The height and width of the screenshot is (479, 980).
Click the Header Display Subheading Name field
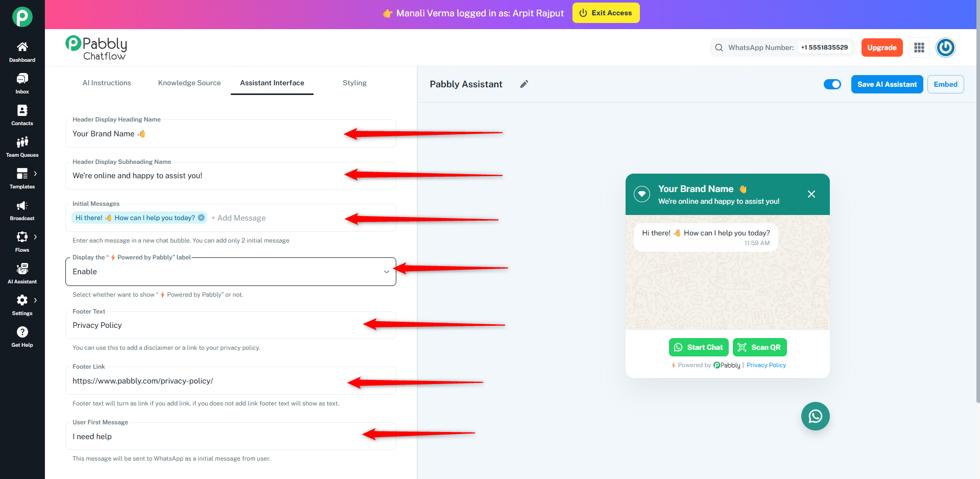[231, 176]
